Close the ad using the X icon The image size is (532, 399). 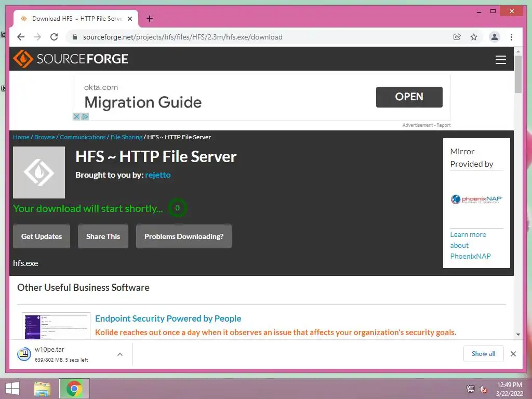(76, 117)
